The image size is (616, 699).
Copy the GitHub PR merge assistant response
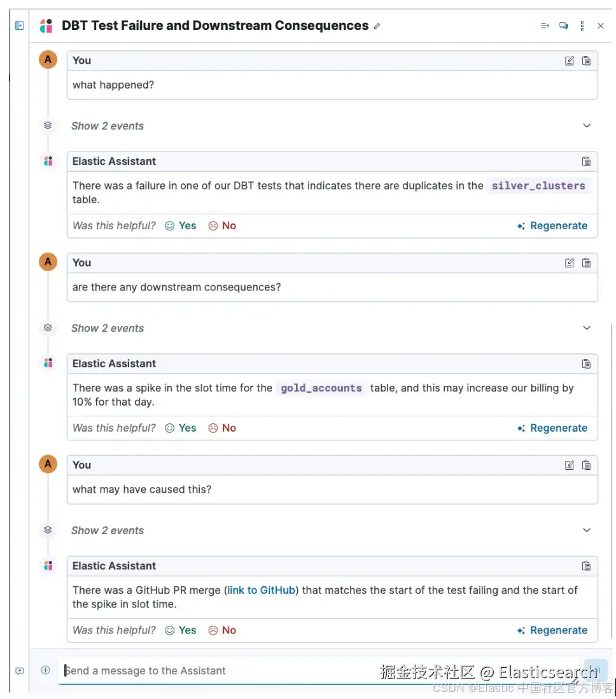coord(586,566)
